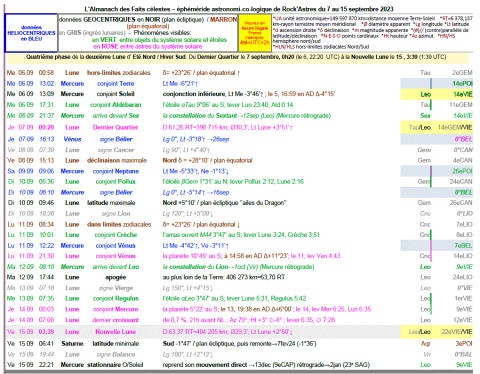This screenshot has height=374, width=480.
Task: Select the '14ePOI' blue-shaded cell
Action: [462, 83]
